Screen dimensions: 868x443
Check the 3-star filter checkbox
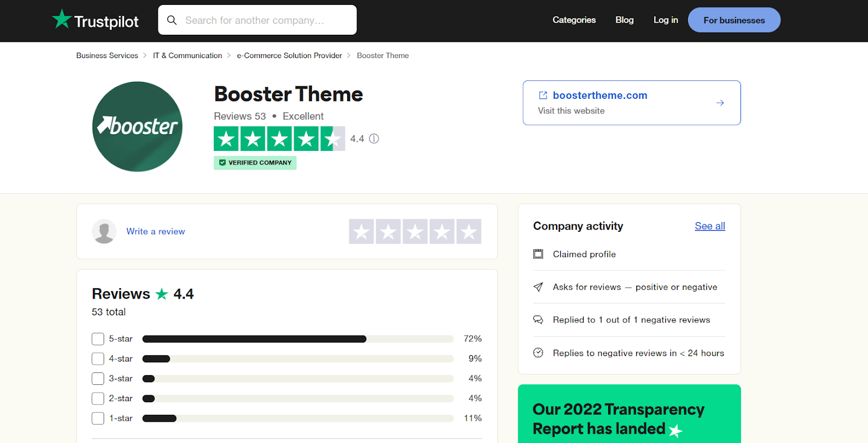98,378
